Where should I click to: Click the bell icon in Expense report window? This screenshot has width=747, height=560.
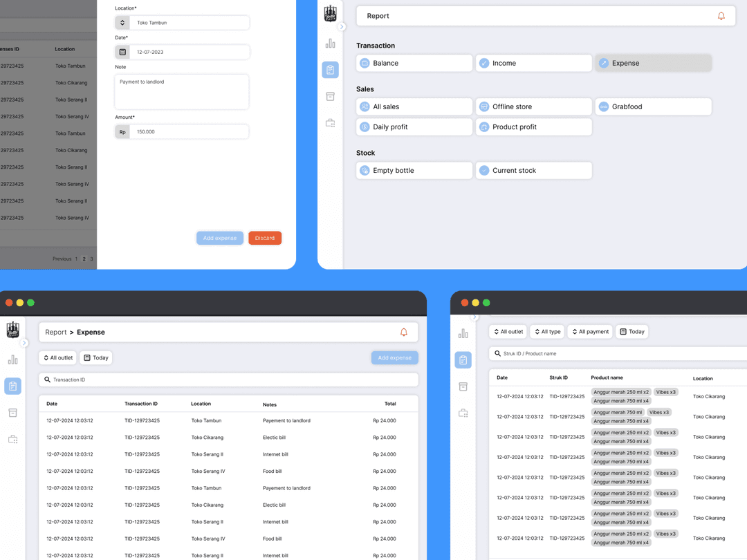[403, 333]
